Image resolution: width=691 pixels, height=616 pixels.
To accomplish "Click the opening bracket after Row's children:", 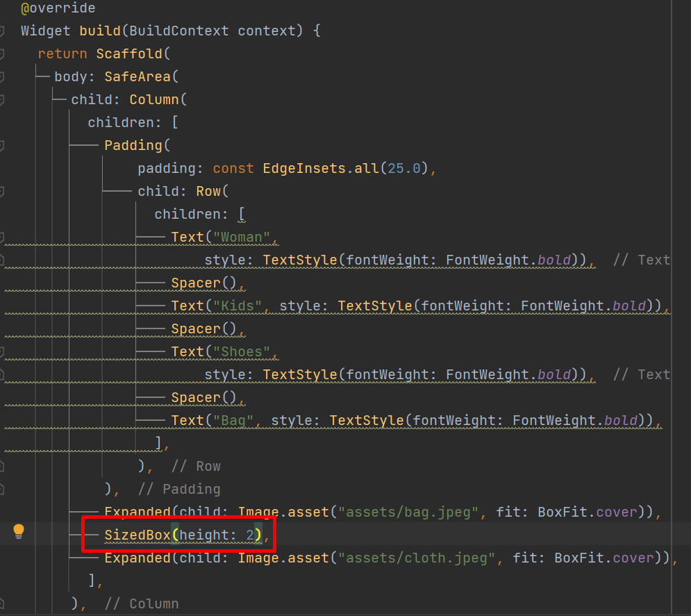I will (242, 214).
